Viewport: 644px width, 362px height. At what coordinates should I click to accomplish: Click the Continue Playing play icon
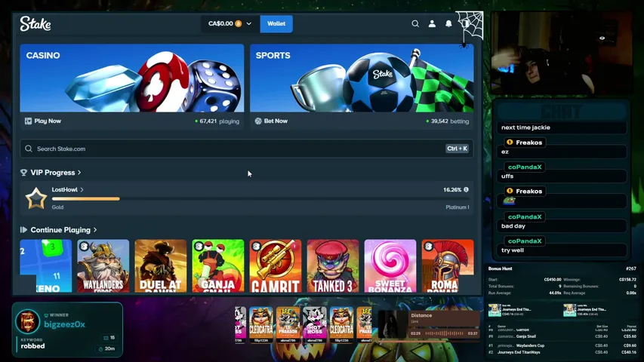coord(24,230)
